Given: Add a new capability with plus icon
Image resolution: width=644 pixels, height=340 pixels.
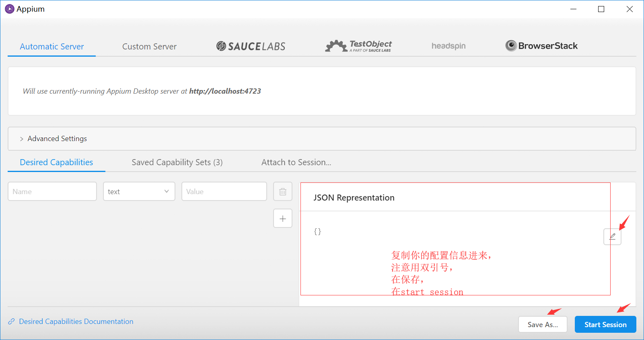Looking at the screenshot, I should click(x=283, y=219).
